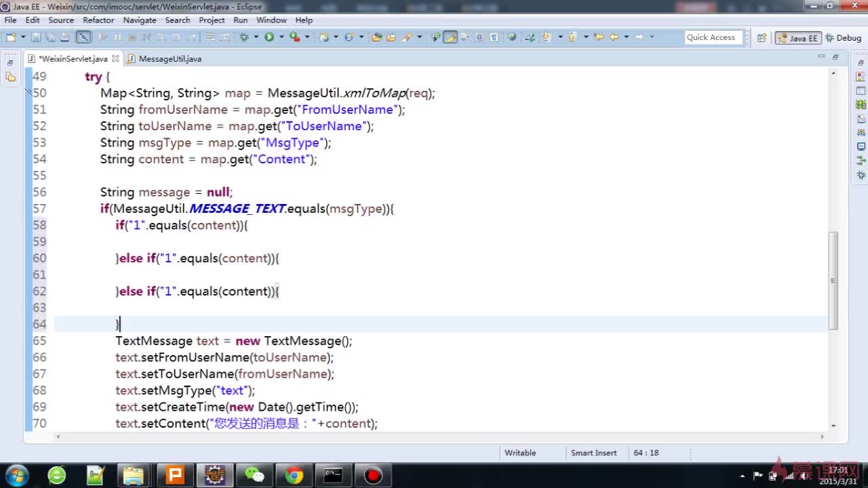Open the New file dropdown arrow
This screenshot has height=488, width=868.
[x=23, y=37]
